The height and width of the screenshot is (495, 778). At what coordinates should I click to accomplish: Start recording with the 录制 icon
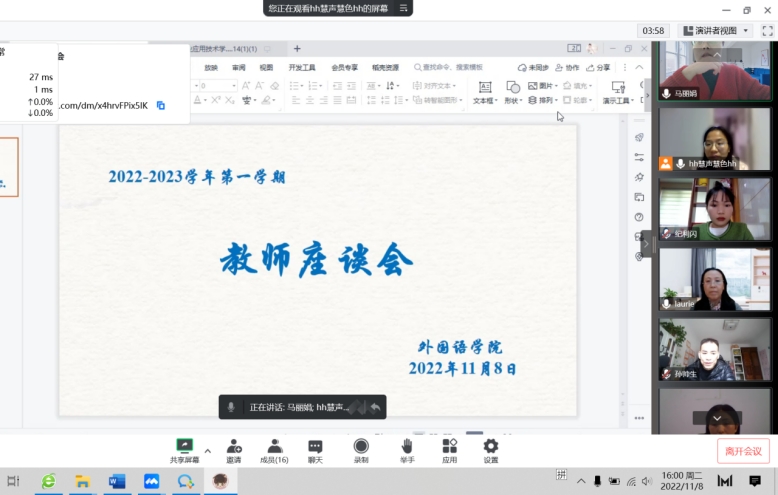pos(361,446)
